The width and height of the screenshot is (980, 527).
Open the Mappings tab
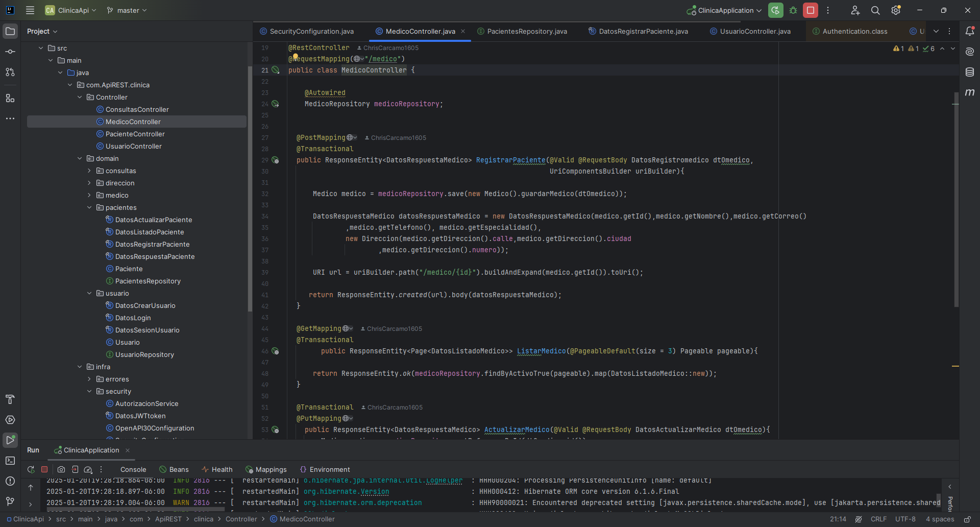coord(266,469)
